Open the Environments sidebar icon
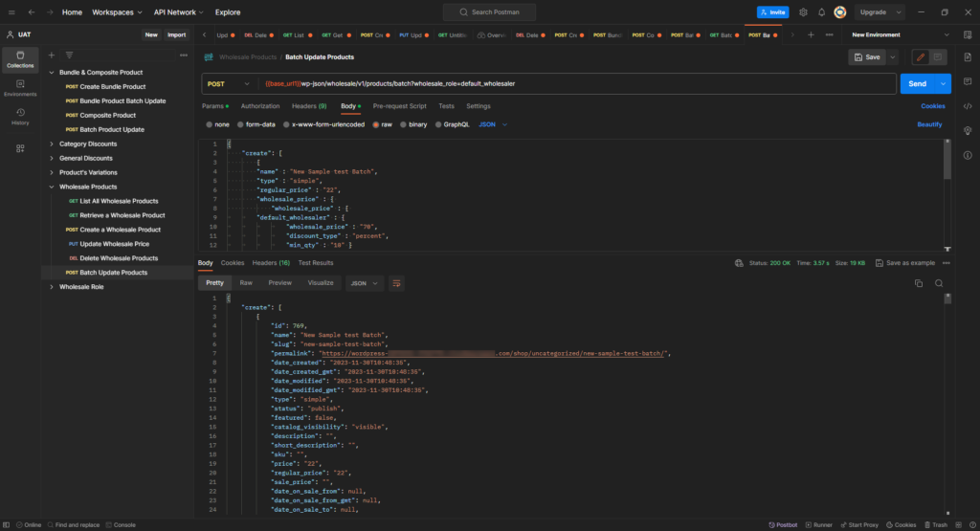 (20, 87)
